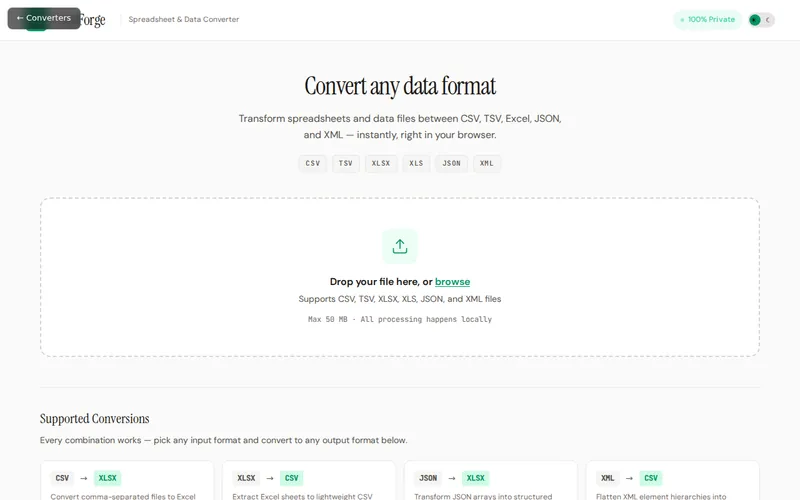
Task: Select the JSON format chip under the heading
Action: click(452, 164)
